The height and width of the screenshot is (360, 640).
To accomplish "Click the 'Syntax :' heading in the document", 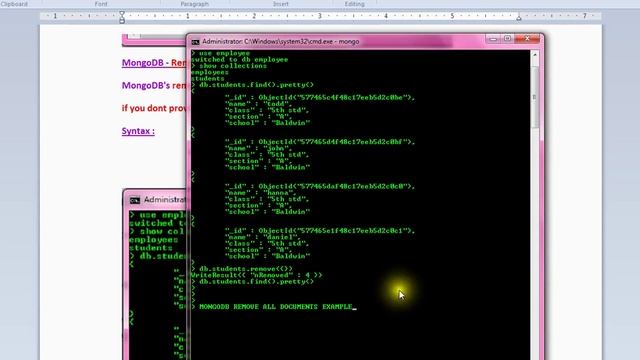I will (x=138, y=131).
